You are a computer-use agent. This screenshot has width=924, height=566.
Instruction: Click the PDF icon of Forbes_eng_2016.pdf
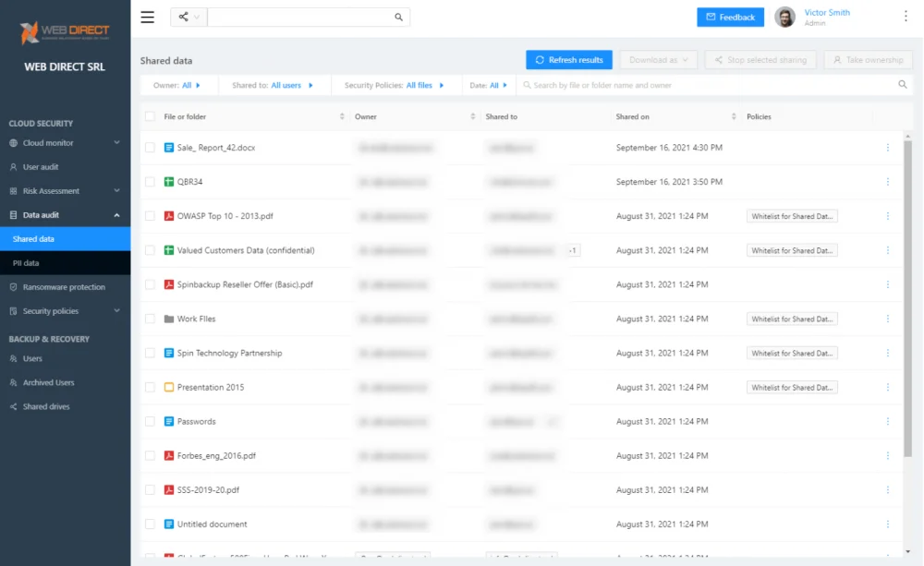[169, 455]
